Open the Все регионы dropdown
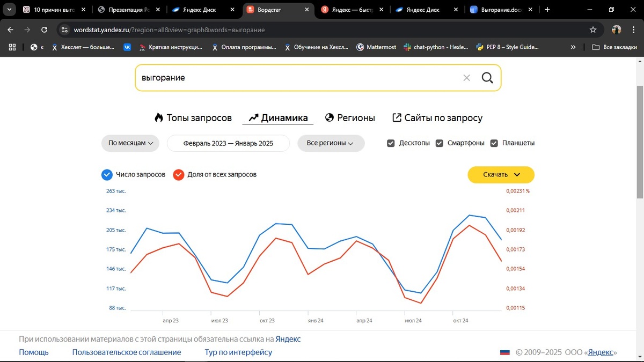This screenshot has width=644, height=362. (x=331, y=143)
